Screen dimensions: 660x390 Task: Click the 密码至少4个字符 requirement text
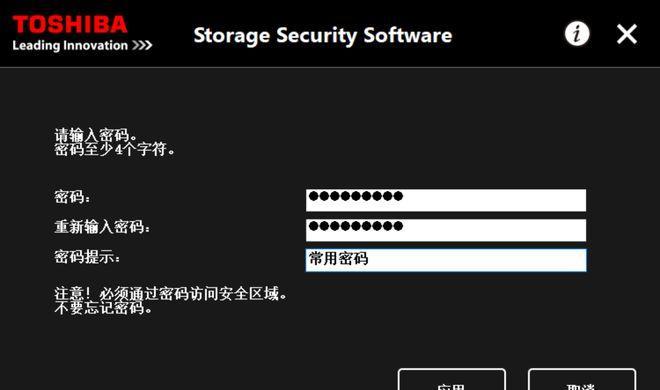(114, 149)
